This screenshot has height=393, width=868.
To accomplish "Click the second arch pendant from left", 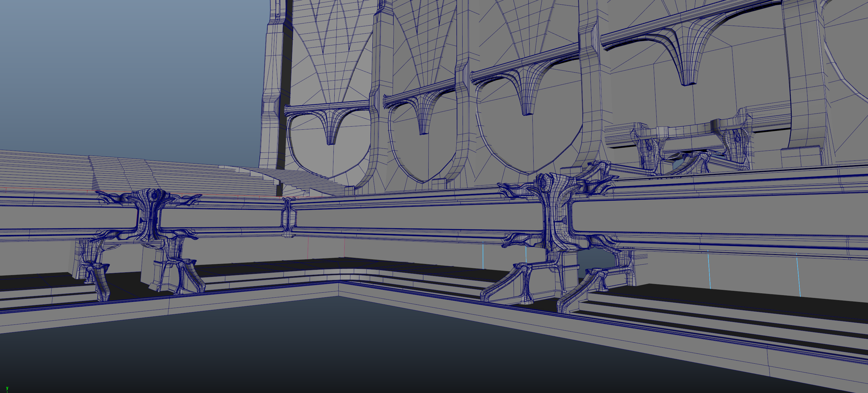I will (424, 119).
